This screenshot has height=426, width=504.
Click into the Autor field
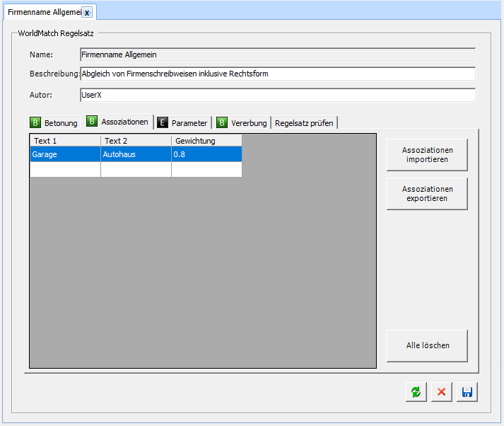[278, 95]
